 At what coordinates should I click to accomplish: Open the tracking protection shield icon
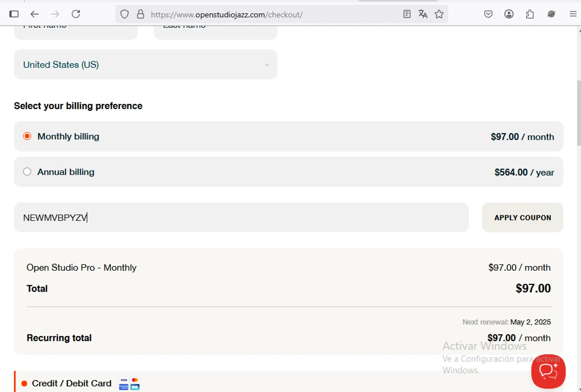(x=124, y=14)
